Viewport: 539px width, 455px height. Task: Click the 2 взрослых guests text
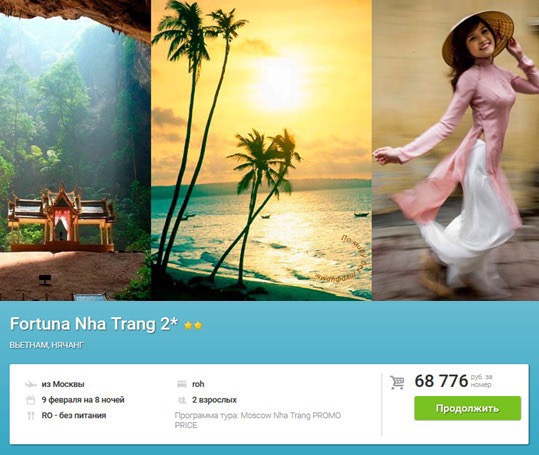[214, 400]
